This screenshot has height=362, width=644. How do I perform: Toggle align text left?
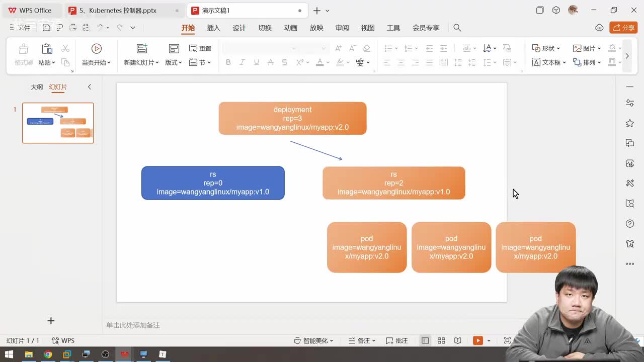coord(387,62)
